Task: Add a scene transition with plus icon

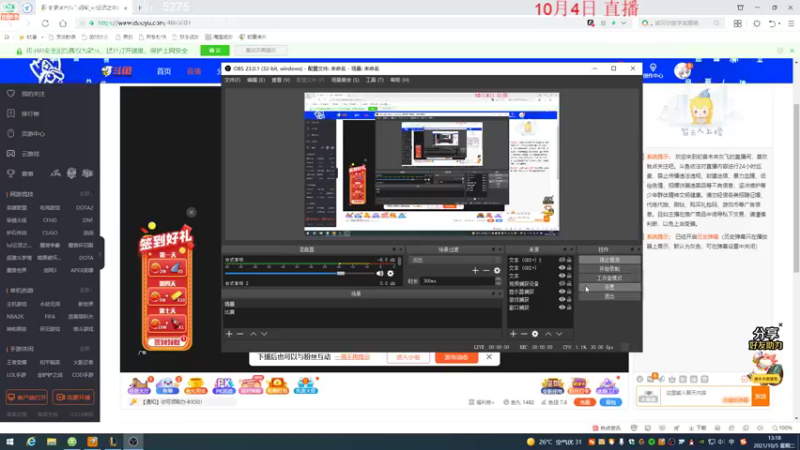Action: pyautogui.click(x=475, y=270)
